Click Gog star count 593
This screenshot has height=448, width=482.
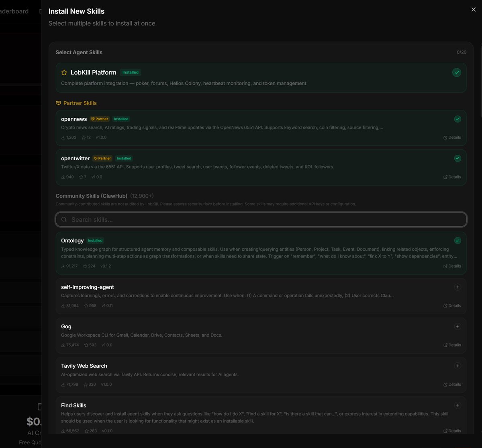click(90, 345)
